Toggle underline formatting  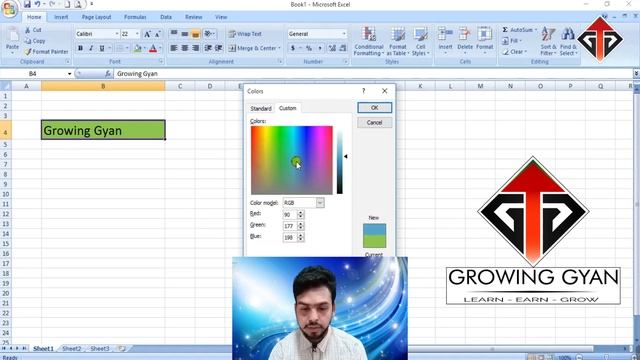point(102,48)
